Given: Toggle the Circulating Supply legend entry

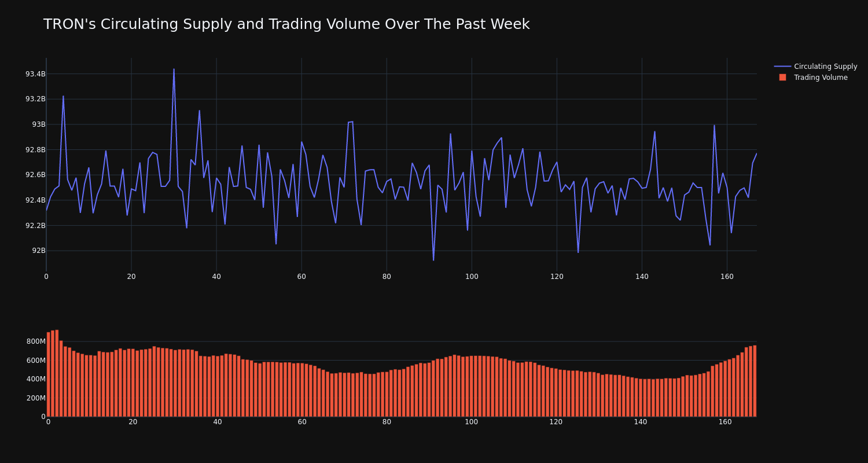Looking at the screenshot, I should (816, 67).
